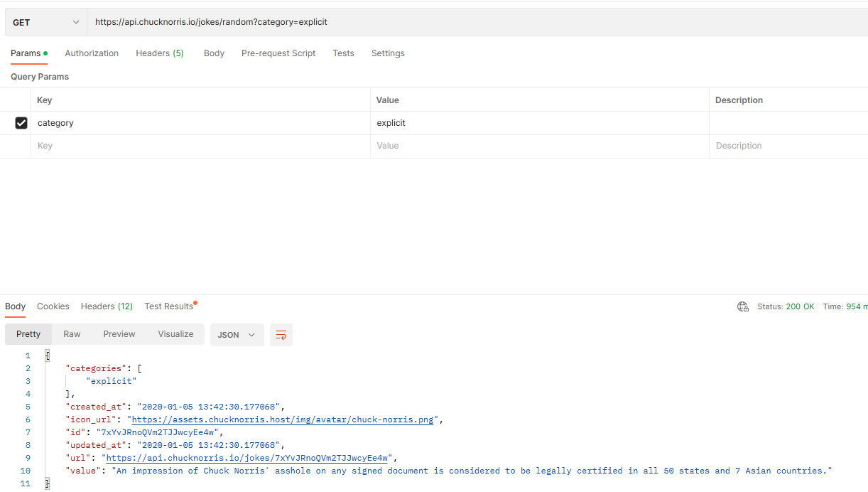868x492 pixels.
Task: Select the Visualize view button
Action: [x=175, y=334]
